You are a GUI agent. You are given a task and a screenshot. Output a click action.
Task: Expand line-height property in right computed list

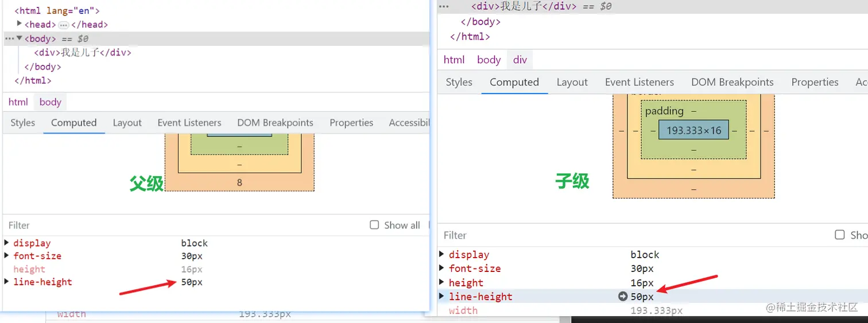coord(441,296)
